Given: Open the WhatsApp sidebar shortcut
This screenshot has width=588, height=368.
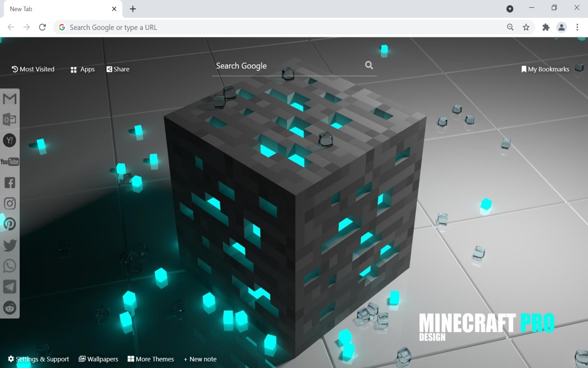Looking at the screenshot, I should pyautogui.click(x=10, y=266).
